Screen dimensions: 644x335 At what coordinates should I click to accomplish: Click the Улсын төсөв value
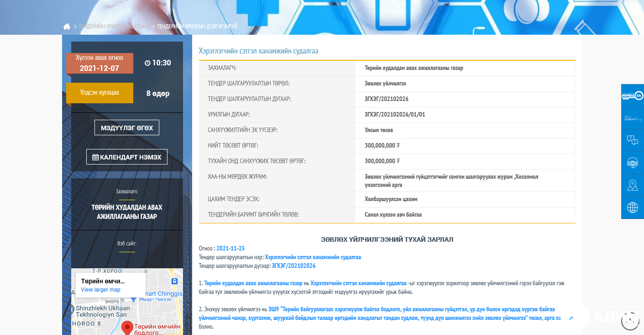[x=379, y=130]
